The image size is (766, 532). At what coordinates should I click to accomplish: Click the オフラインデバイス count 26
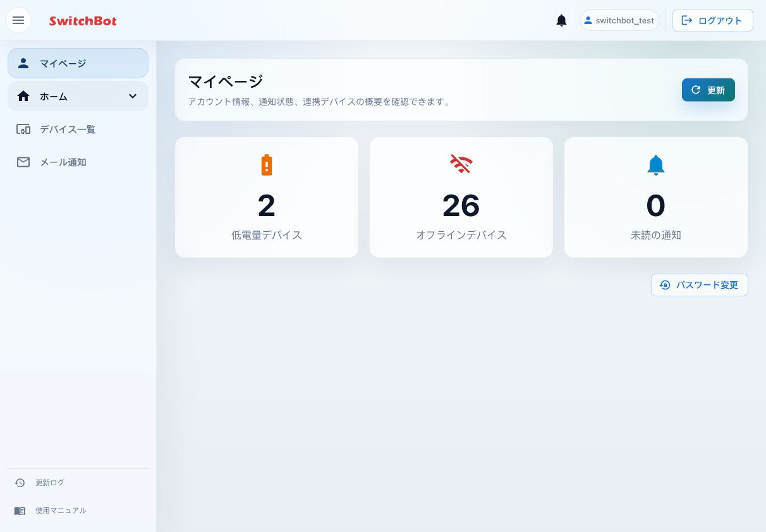(461, 205)
